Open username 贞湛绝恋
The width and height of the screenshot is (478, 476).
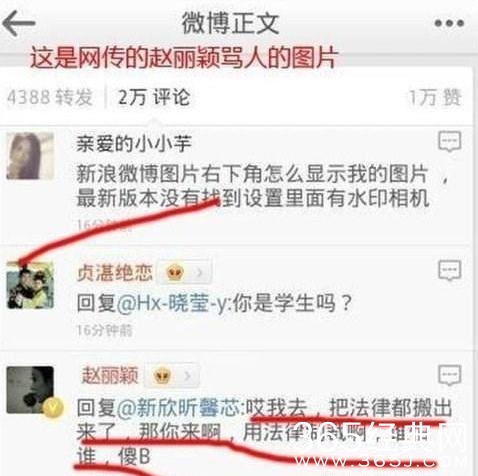114,273
